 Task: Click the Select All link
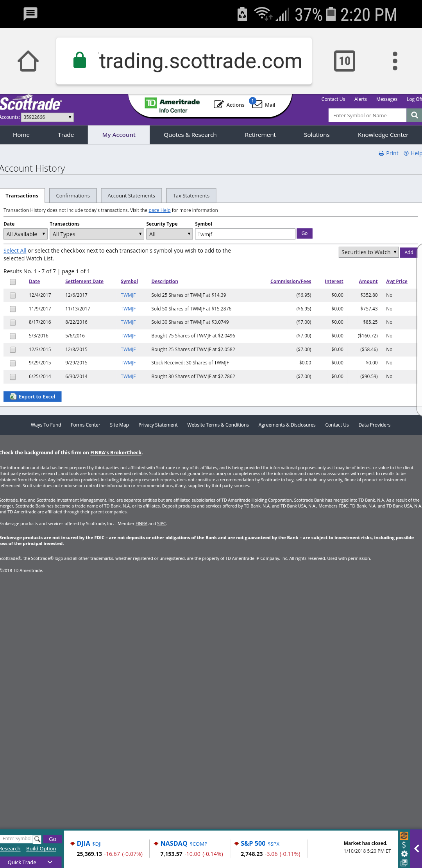[x=15, y=251]
